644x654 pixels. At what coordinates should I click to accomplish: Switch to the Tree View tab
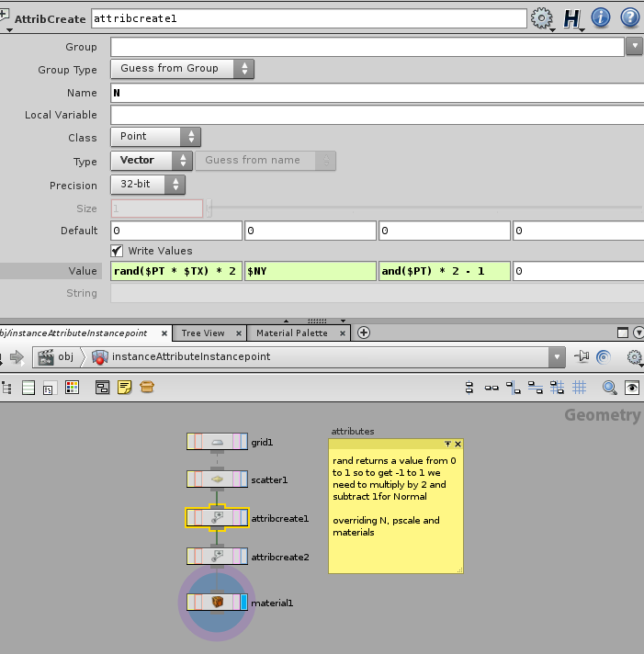(203, 333)
